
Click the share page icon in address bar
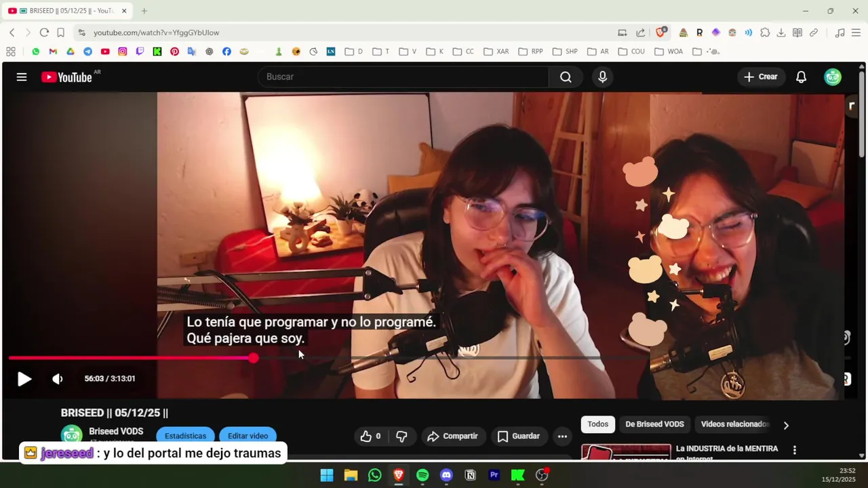[640, 33]
